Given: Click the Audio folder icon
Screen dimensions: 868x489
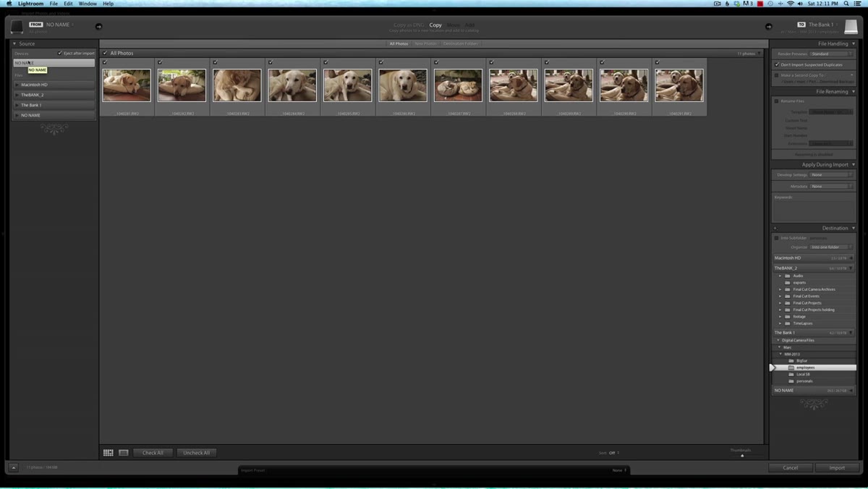Looking at the screenshot, I should coord(788,276).
